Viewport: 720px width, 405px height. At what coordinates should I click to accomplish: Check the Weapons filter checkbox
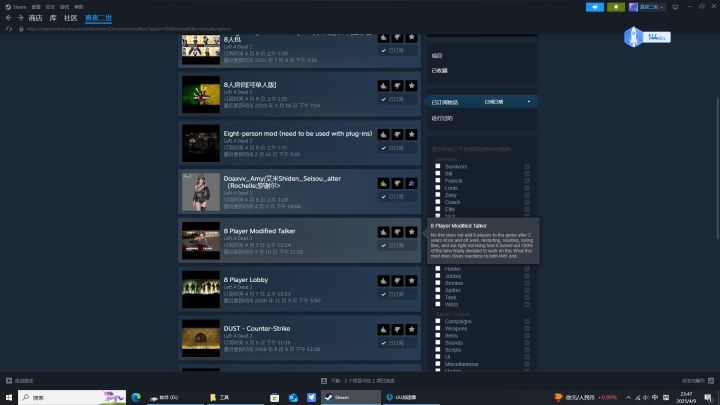(438, 328)
